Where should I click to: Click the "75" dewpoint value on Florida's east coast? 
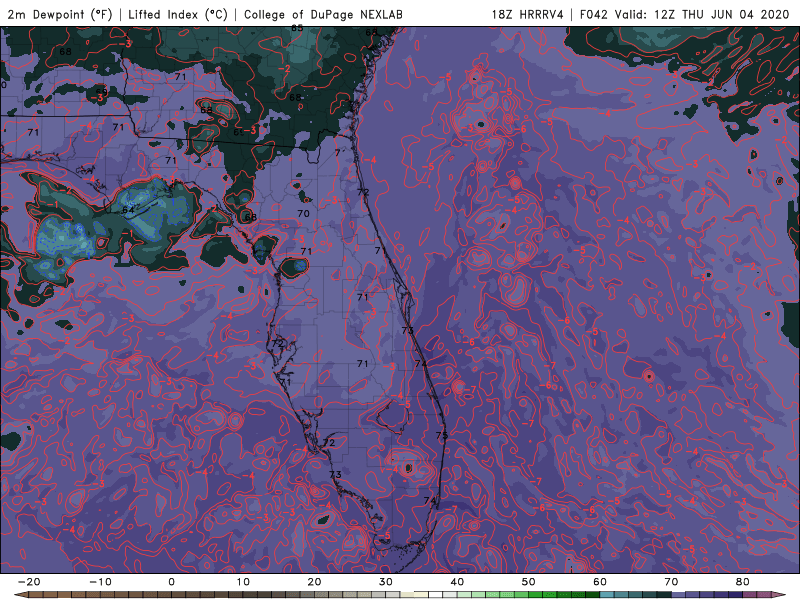coord(442,435)
